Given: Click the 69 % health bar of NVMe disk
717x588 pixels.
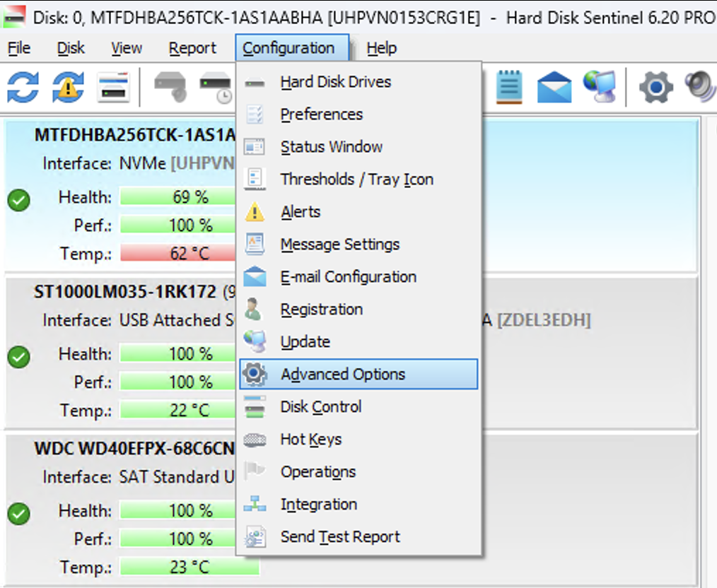Looking at the screenshot, I should pyautogui.click(x=178, y=197).
